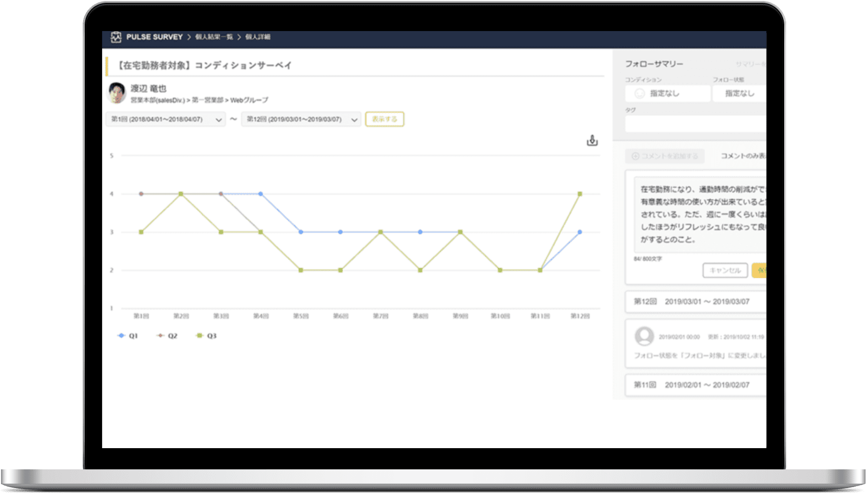Click the Q3 data point at 第10回
Image resolution: width=868 pixels, height=494 pixels.
tap(500, 270)
